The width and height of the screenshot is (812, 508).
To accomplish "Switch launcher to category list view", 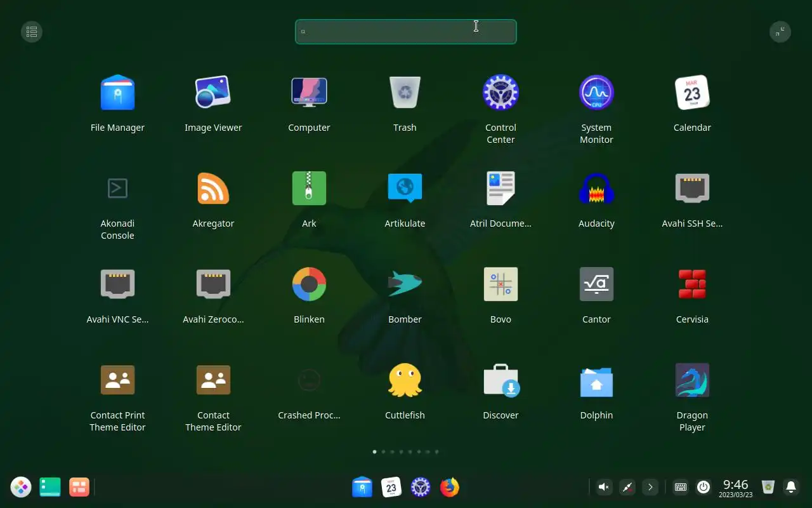I will [32, 32].
